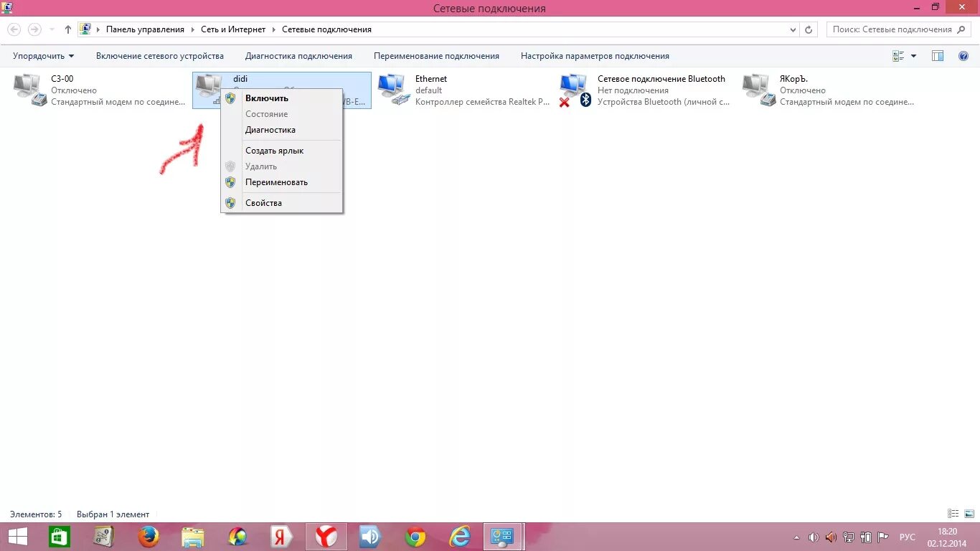Choose Свойства from the context menu
The image size is (980, 551).
point(263,203)
